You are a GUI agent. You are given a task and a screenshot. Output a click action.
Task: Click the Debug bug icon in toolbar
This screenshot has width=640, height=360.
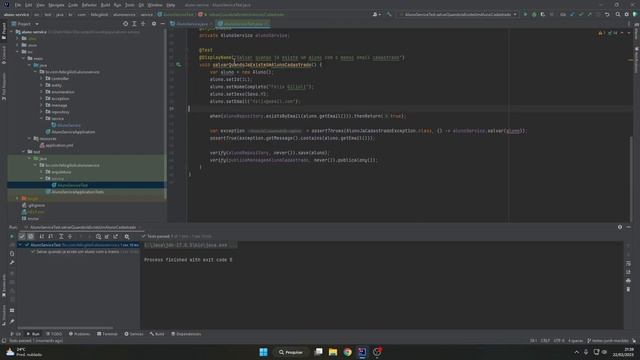tap(534, 14)
